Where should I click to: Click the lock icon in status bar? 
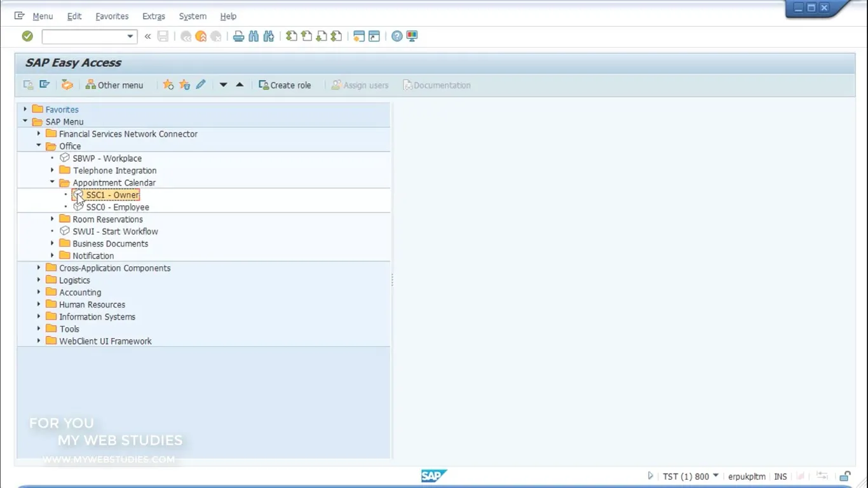[x=845, y=476]
